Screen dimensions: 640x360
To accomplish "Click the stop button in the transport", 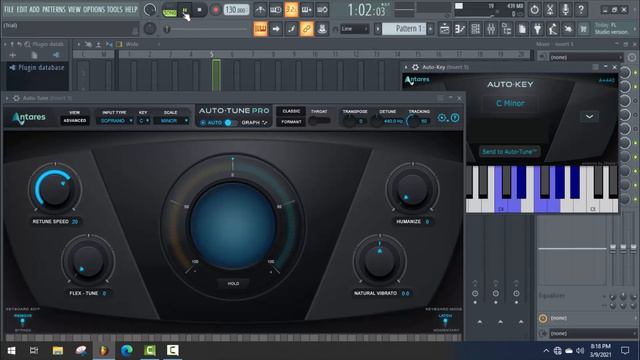I will 200,10.
